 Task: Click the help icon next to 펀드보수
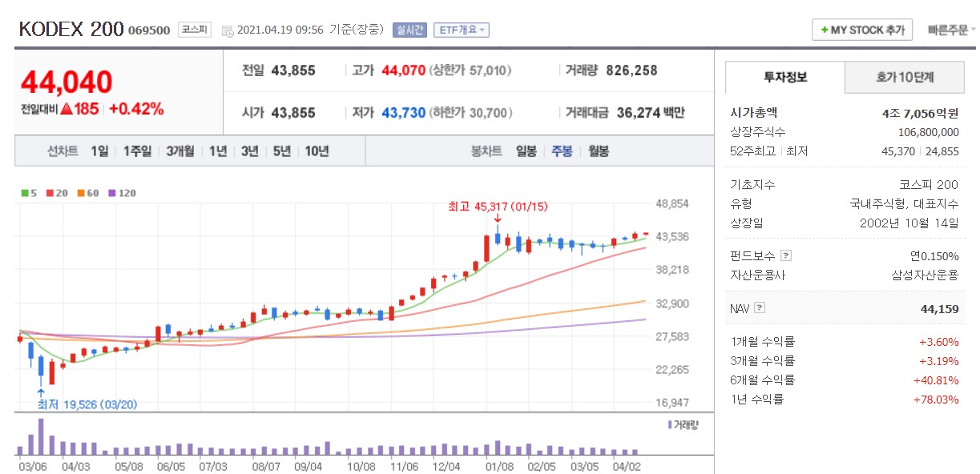[x=786, y=255]
